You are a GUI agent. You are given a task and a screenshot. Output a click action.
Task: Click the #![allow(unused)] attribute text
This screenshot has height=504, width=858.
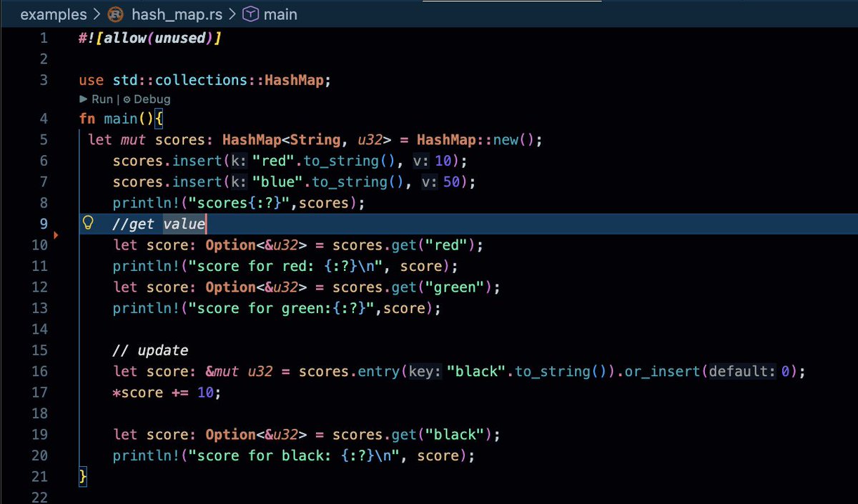150,38
